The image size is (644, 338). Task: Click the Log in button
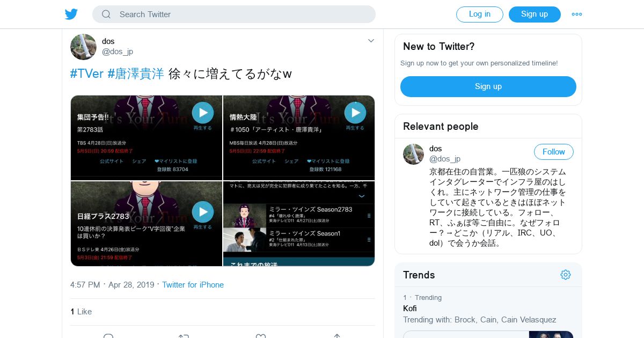click(x=480, y=14)
